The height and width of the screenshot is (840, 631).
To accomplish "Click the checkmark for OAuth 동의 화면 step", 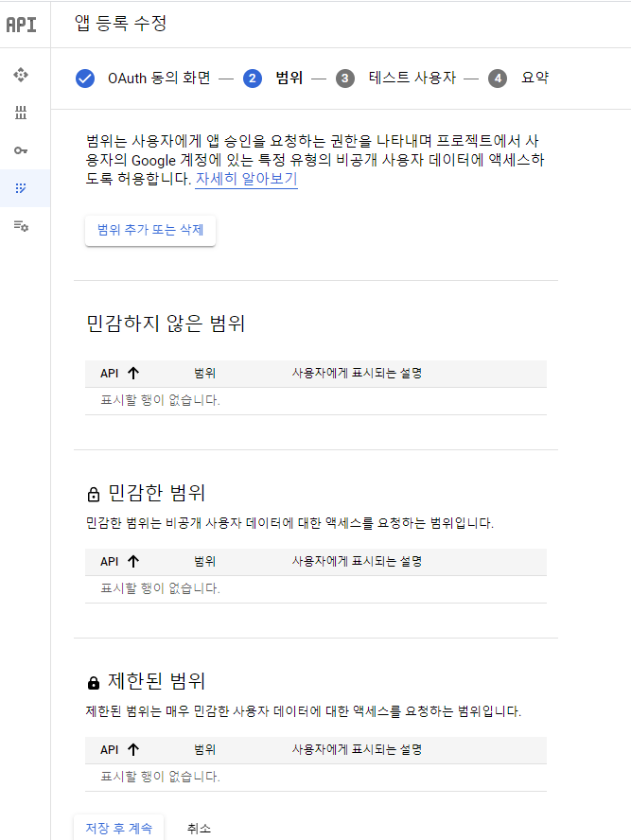I will (85, 79).
